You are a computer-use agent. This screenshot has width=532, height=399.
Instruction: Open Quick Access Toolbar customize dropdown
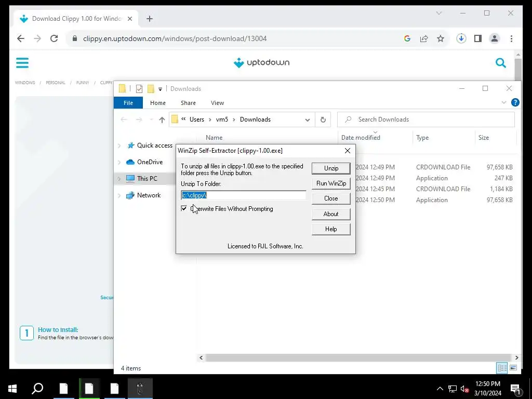pyautogui.click(x=160, y=89)
